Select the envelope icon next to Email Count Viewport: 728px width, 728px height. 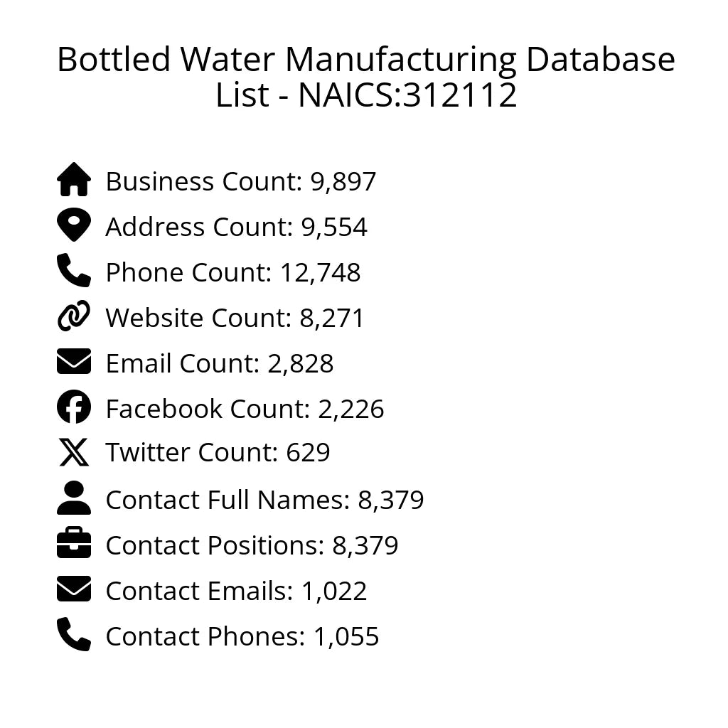pyautogui.click(x=74, y=362)
